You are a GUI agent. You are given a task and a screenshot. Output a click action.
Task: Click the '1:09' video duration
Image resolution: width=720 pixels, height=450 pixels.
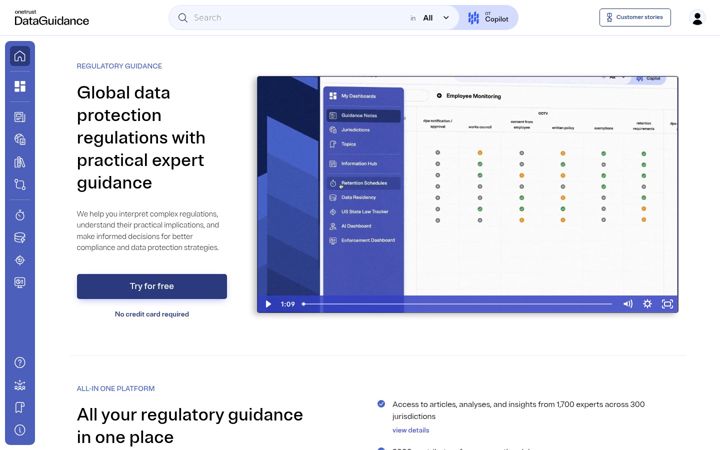tap(288, 304)
